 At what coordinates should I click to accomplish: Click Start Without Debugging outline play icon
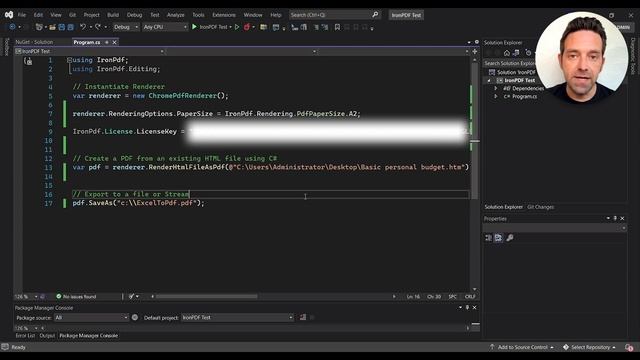pos(237,27)
